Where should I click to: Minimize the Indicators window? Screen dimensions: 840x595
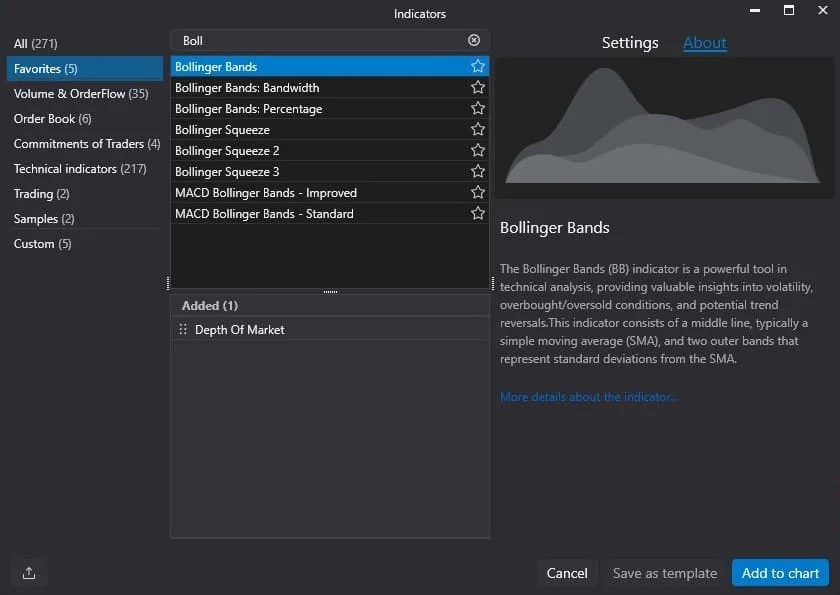(x=755, y=10)
